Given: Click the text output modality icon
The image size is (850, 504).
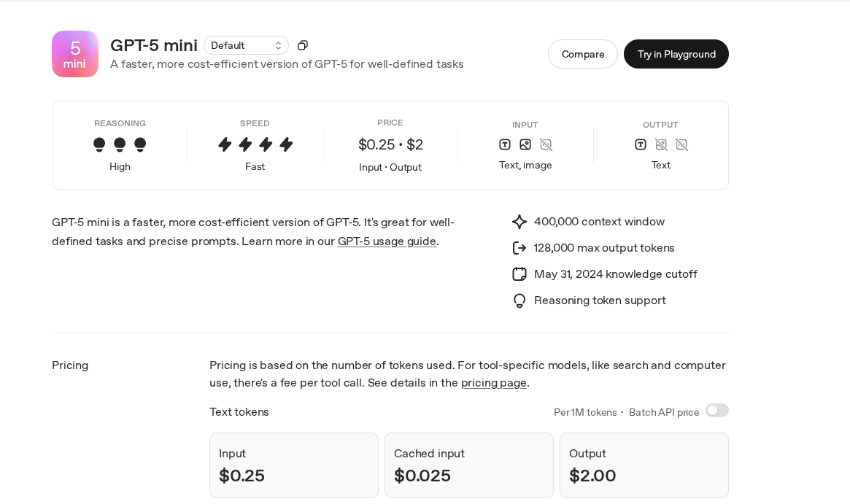Looking at the screenshot, I should click(x=640, y=144).
